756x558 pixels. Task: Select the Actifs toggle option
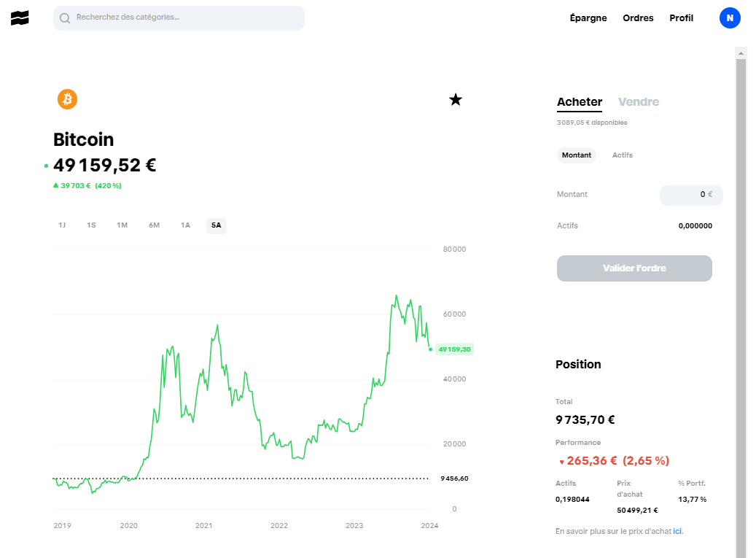pyautogui.click(x=623, y=155)
